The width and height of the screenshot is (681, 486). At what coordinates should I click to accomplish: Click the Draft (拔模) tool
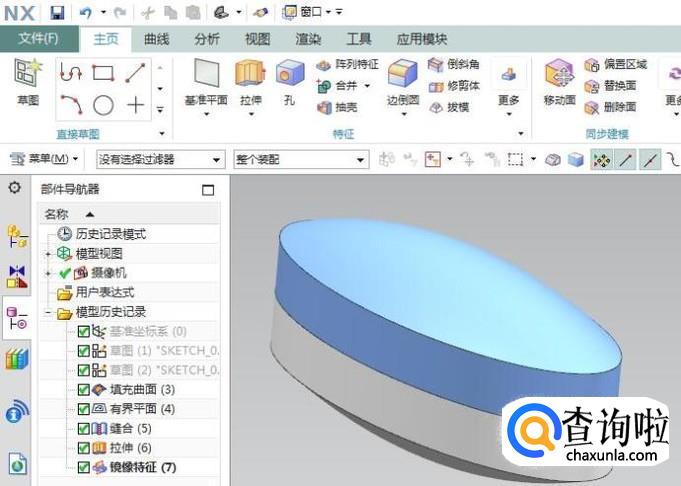[x=449, y=107]
